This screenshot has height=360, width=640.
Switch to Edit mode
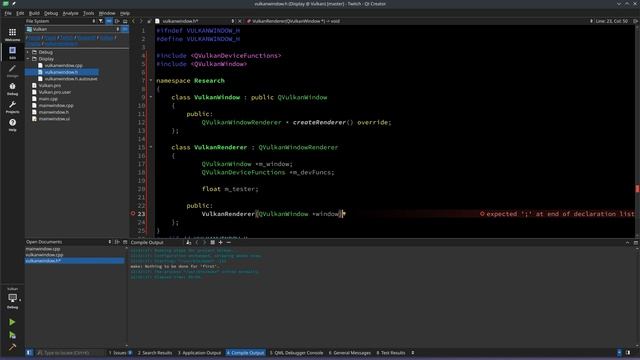point(12,52)
